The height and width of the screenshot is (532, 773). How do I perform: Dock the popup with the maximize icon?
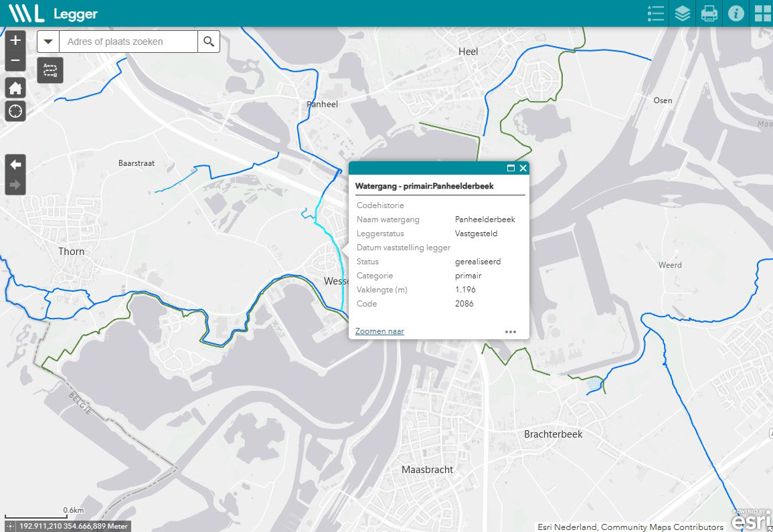coord(512,169)
